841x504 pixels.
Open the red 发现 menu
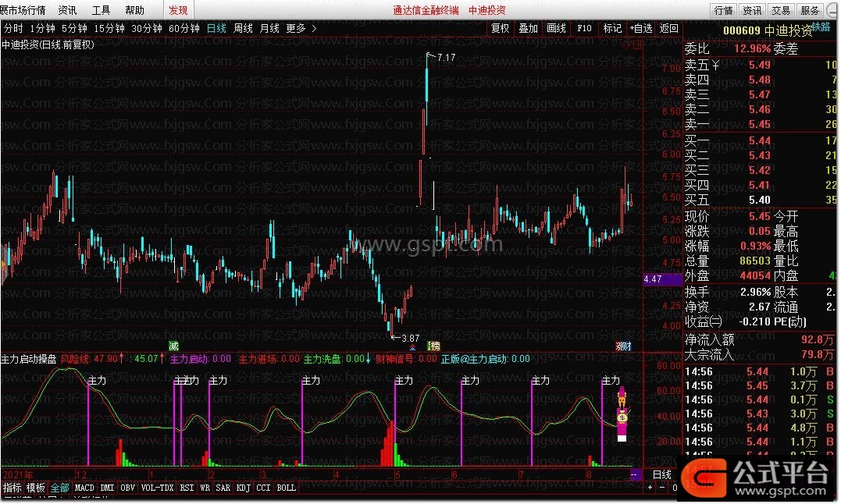pos(179,10)
